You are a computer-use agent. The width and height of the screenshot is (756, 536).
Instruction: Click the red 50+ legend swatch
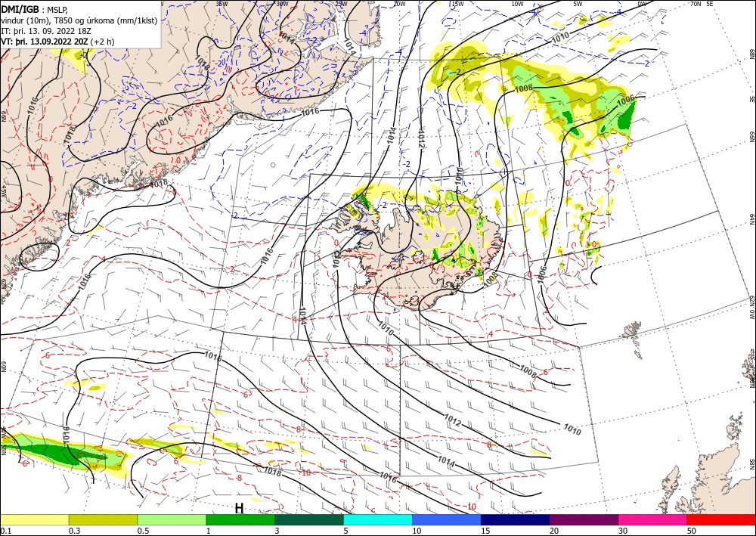[x=721, y=519]
